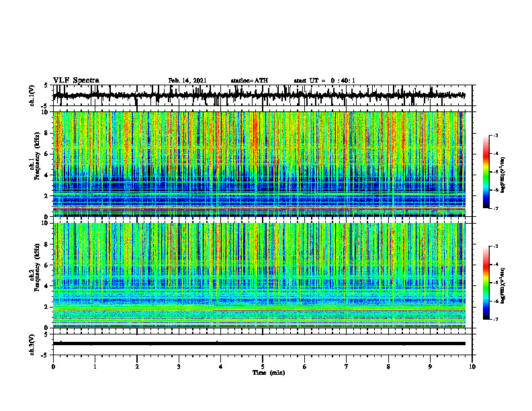Click the -3 tick on ch.1 colorbar
This screenshot has height=411, width=532.
point(496,135)
